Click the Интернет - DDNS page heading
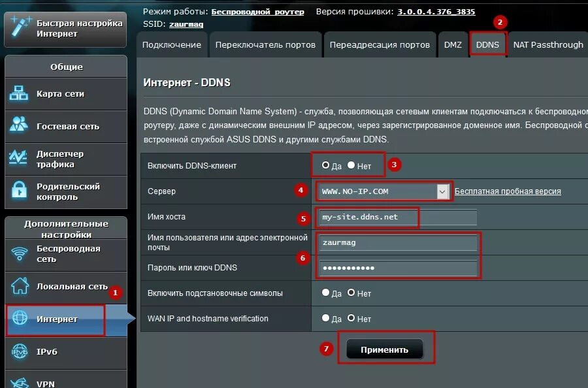Image resolution: width=588 pixels, height=388 pixels. (x=187, y=82)
